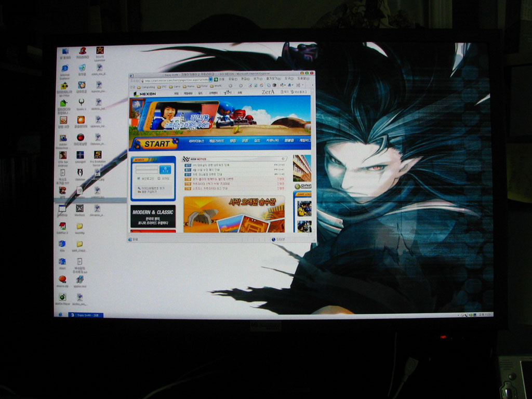The image size is (532, 399).
Task: Open 랭킹 in the blue navigation bar
Action: (233, 140)
